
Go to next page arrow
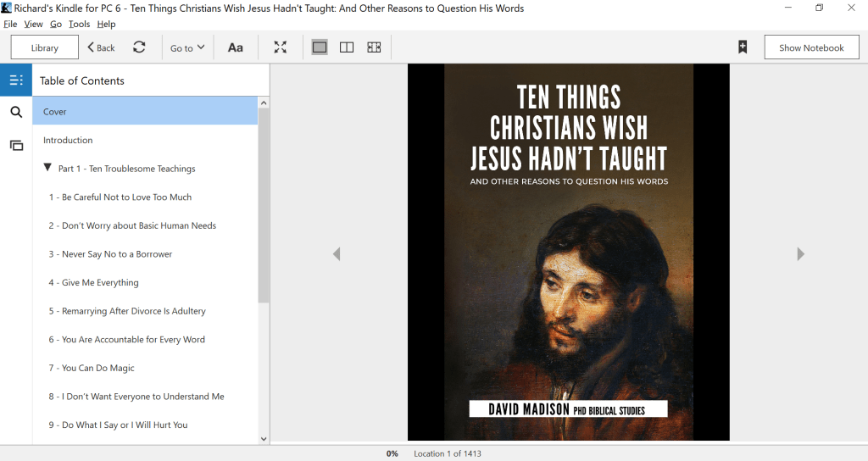click(800, 254)
